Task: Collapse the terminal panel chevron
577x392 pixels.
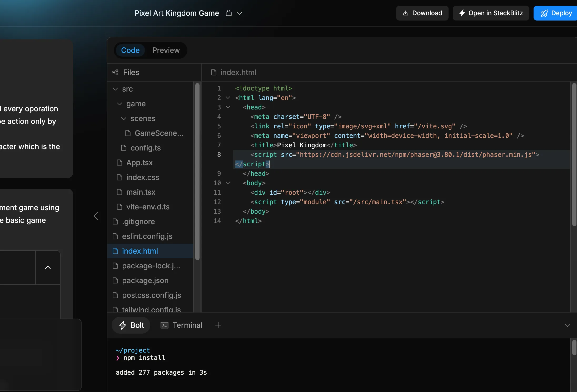Action: click(x=568, y=325)
